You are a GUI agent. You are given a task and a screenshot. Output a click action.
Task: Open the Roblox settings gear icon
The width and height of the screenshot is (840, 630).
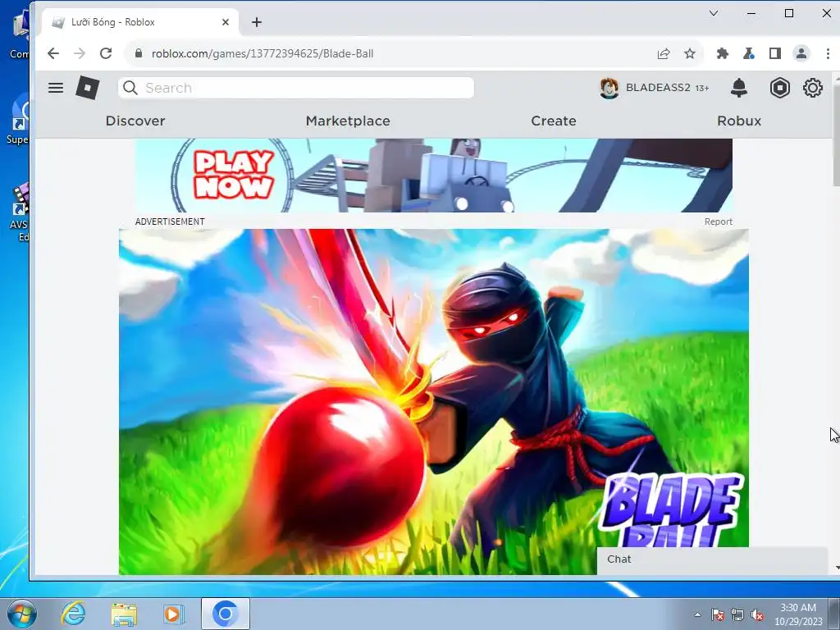(x=812, y=87)
